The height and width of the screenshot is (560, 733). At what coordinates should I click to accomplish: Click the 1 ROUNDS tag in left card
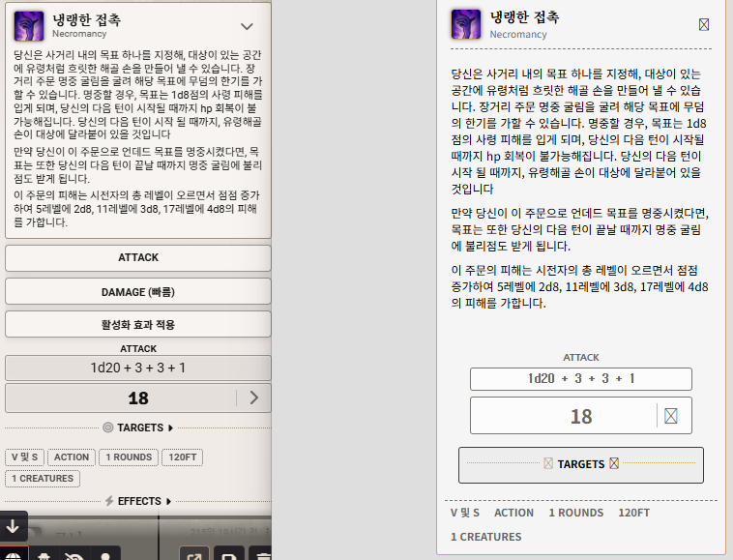(129, 457)
